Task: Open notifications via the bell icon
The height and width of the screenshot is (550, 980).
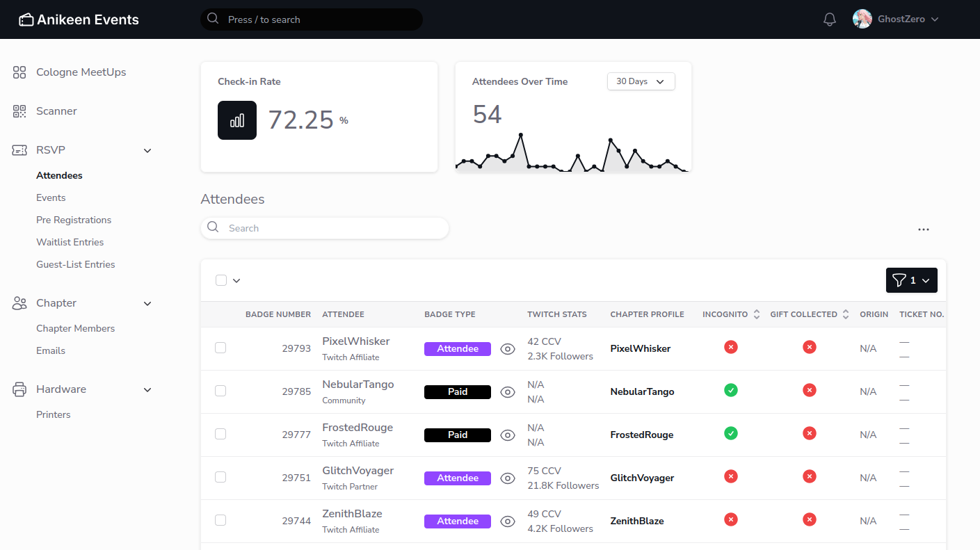Action: click(829, 19)
